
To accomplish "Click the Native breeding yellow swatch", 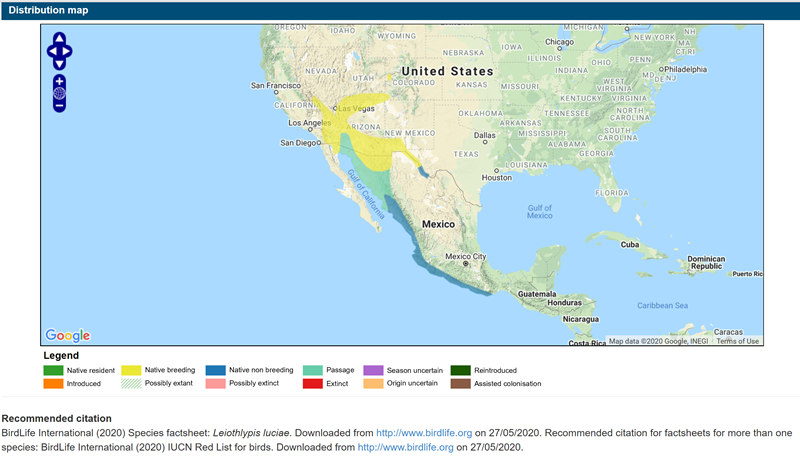I will point(133,370).
